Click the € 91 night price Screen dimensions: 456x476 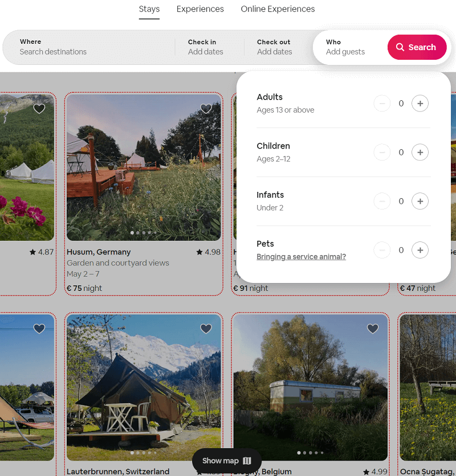point(250,288)
